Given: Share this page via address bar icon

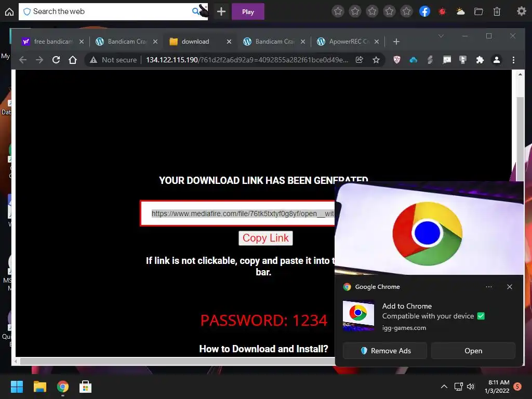Looking at the screenshot, I should 360,60.
